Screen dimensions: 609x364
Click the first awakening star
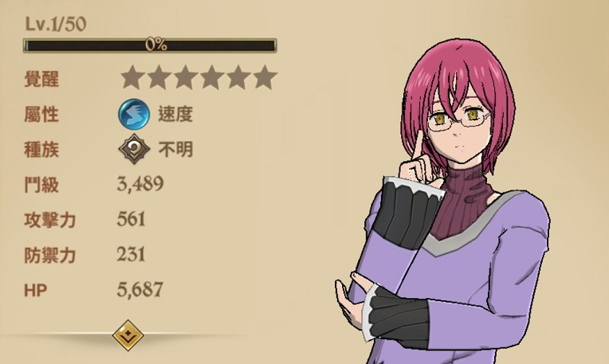(132, 77)
